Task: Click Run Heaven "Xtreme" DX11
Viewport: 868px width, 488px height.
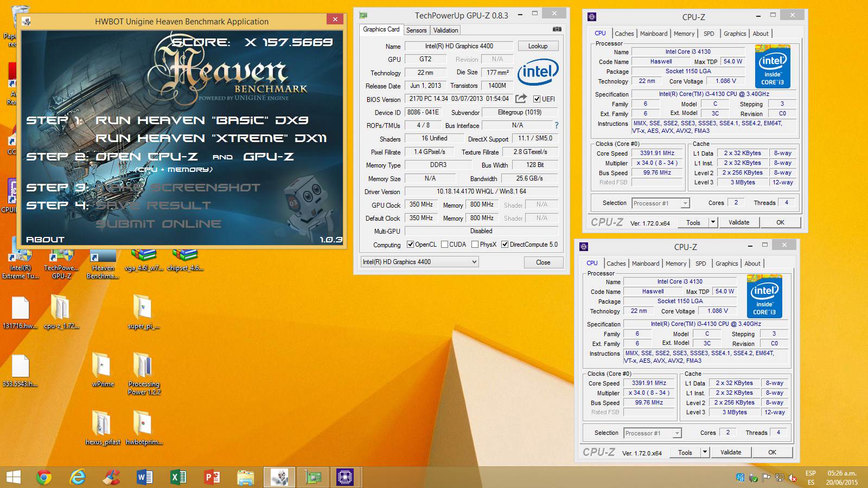Action: pyautogui.click(x=211, y=138)
